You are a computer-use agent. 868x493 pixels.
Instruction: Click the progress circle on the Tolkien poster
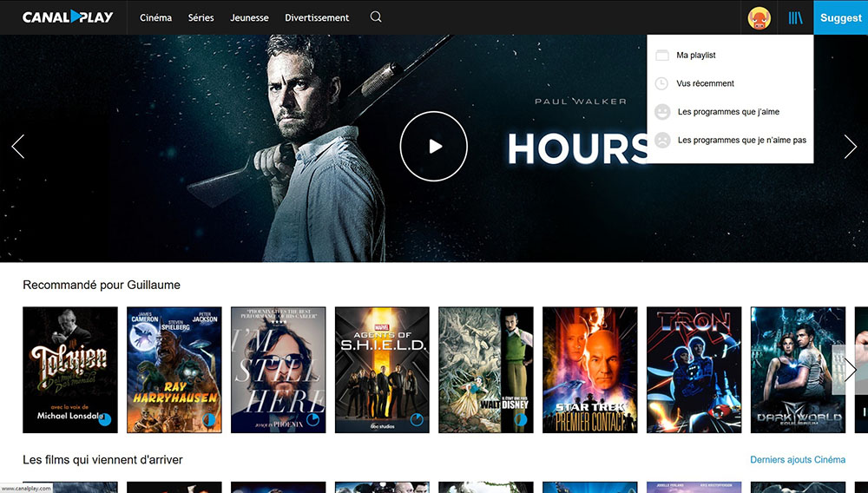[x=105, y=420]
